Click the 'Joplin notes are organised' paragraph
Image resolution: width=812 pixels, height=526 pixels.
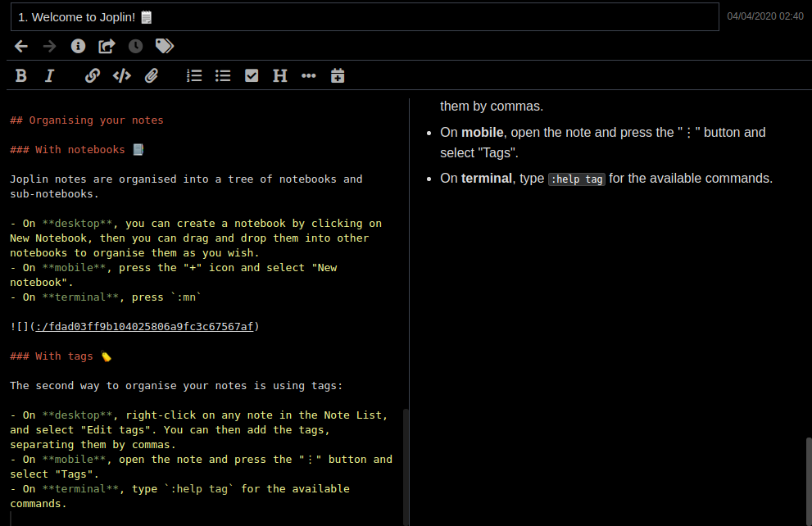coord(186,186)
